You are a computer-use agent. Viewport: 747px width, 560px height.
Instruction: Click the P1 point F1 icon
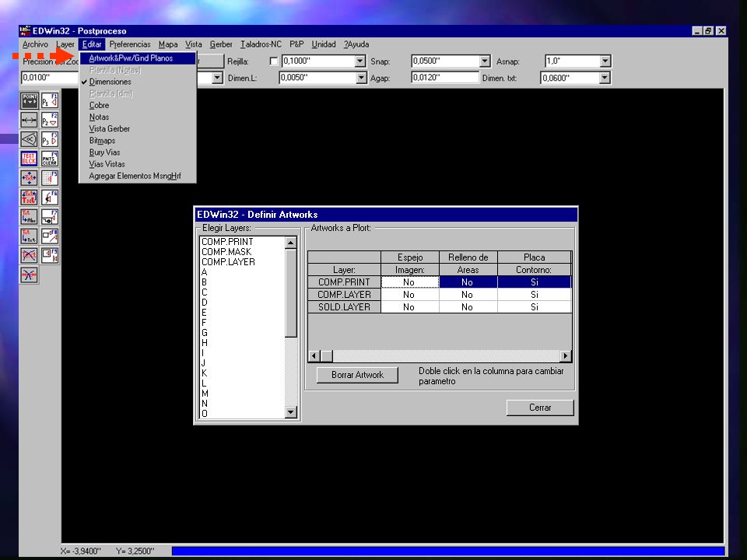click(x=50, y=100)
